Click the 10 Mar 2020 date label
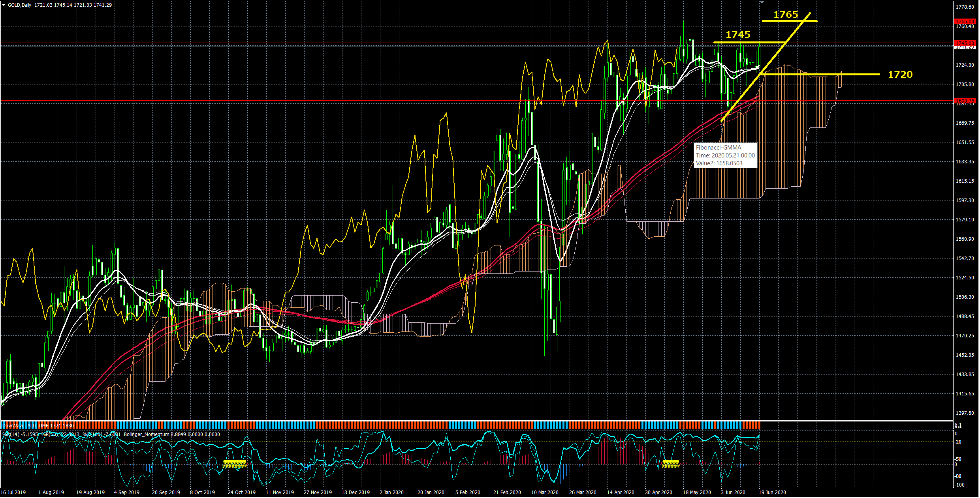The width and height of the screenshot is (980, 498). point(544,492)
